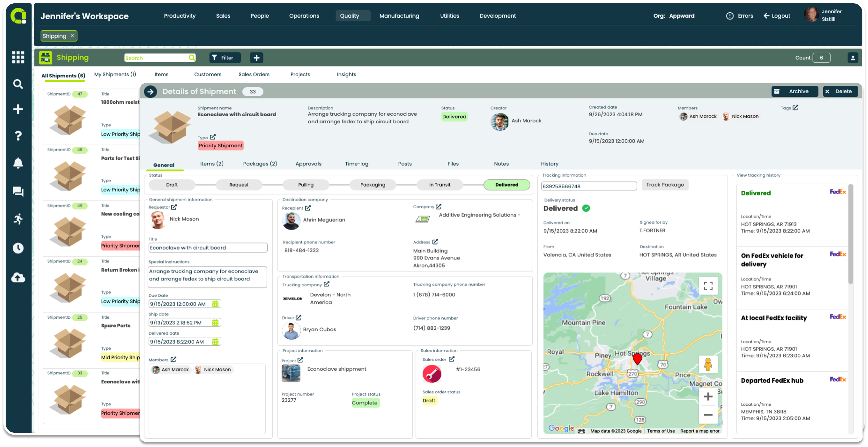Close the Shipping tag tab
868x447 pixels.
[72, 36]
